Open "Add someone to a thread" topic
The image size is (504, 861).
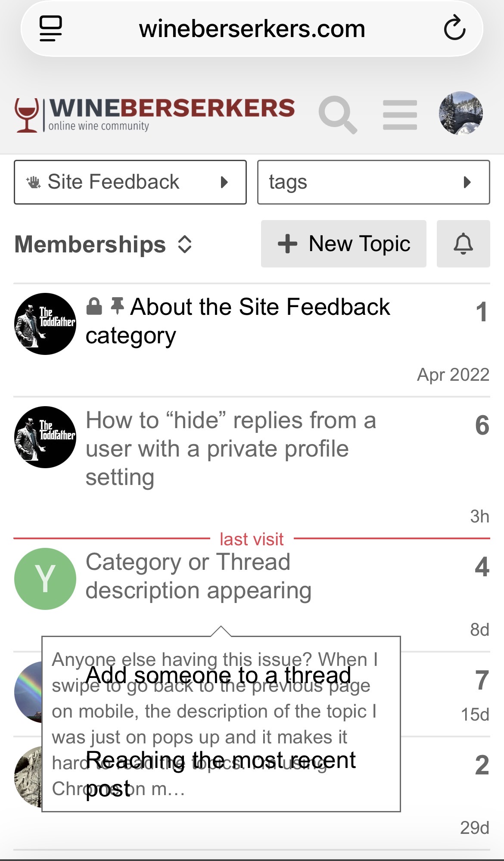click(x=218, y=675)
